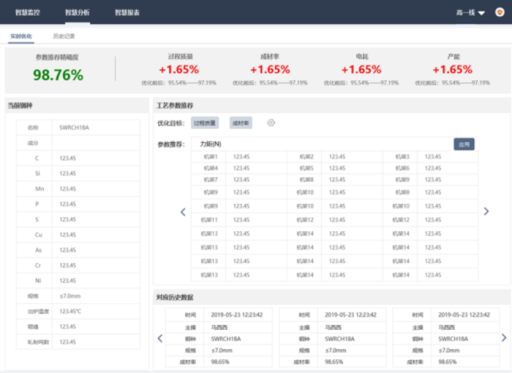
Task: Click the 机架5 cell in parameter table
Action: click(x=307, y=168)
